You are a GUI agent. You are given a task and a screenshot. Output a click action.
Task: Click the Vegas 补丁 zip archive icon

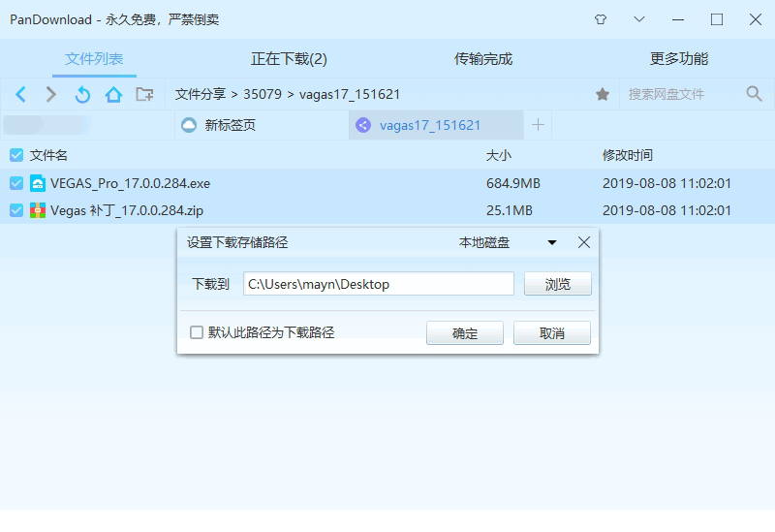coord(38,210)
